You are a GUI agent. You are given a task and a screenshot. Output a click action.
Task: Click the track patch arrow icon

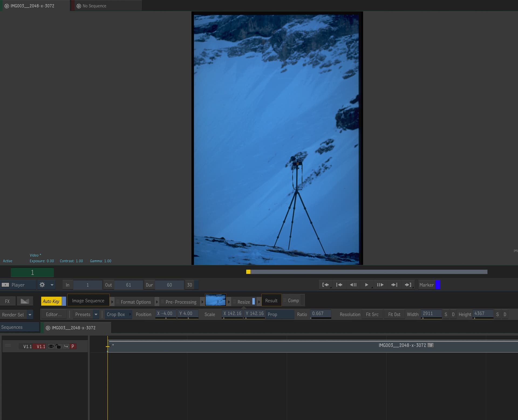66,346
